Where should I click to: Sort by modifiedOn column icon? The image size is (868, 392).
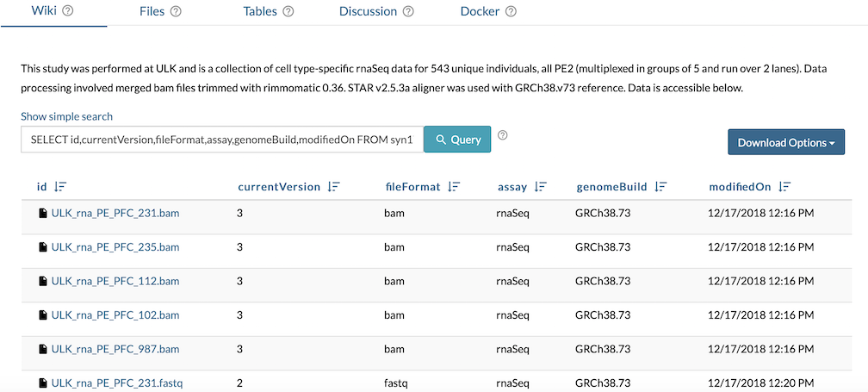[x=784, y=187]
